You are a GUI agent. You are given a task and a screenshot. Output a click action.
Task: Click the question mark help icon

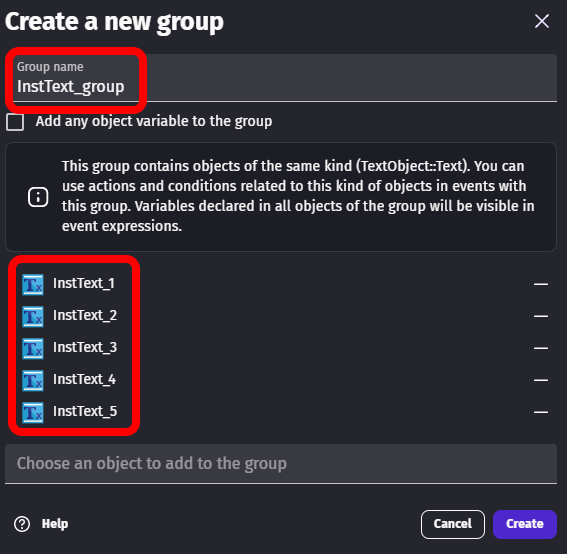[22, 524]
